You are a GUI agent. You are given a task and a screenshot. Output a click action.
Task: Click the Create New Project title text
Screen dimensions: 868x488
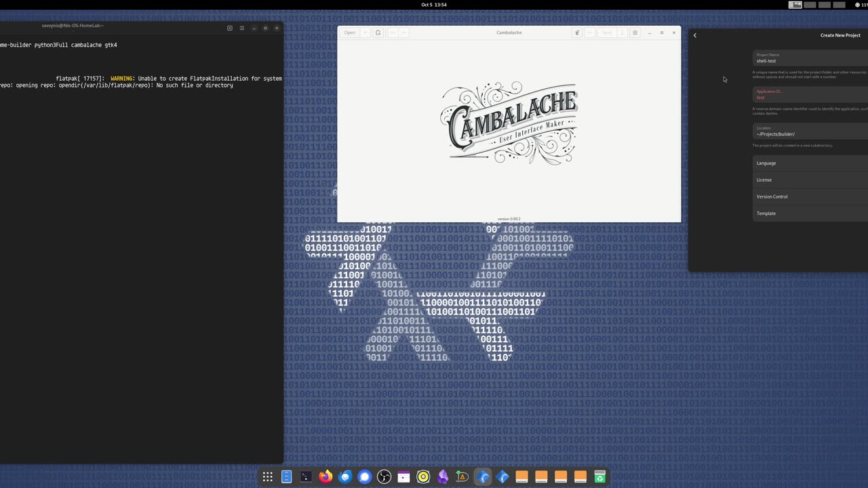tap(840, 35)
